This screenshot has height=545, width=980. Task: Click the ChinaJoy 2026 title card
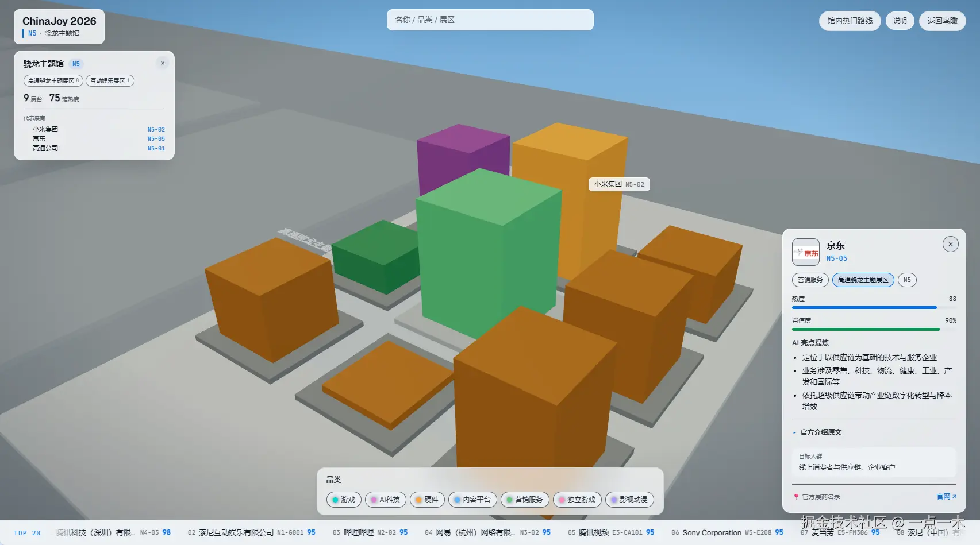coord(59,26)
